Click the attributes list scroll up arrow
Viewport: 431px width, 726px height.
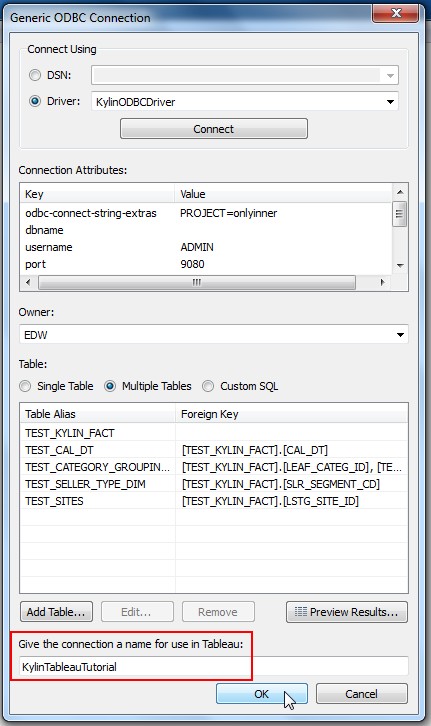pyautogui.click(x=400, y=192)
